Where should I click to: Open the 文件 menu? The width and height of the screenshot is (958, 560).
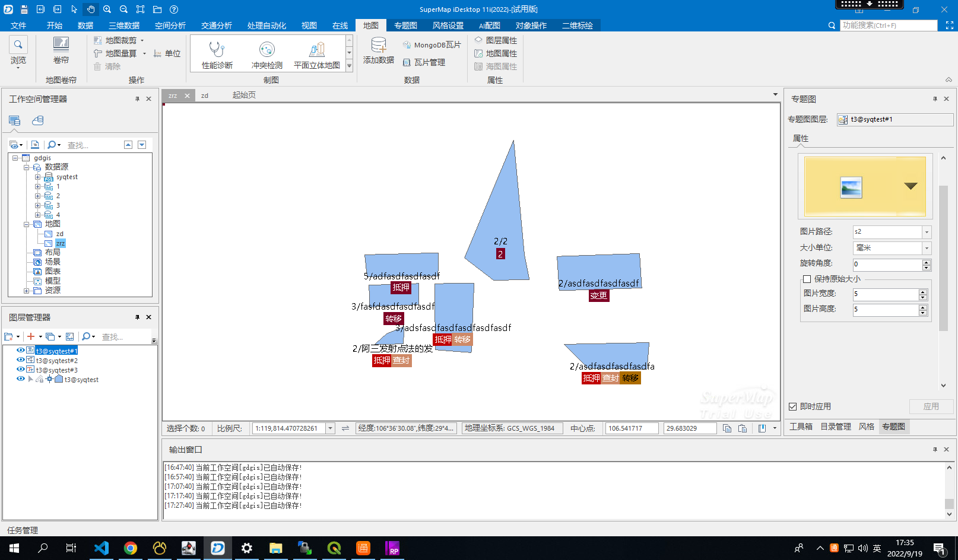pos(18,26)
